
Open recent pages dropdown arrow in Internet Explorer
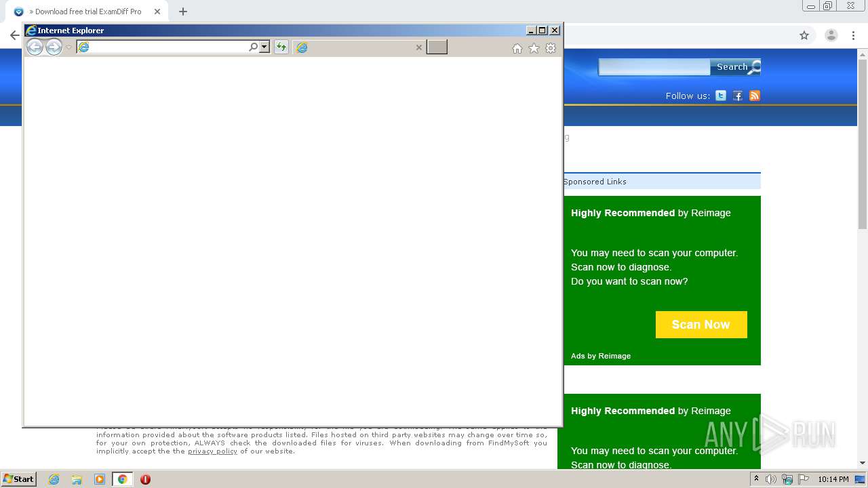[68, 47]
